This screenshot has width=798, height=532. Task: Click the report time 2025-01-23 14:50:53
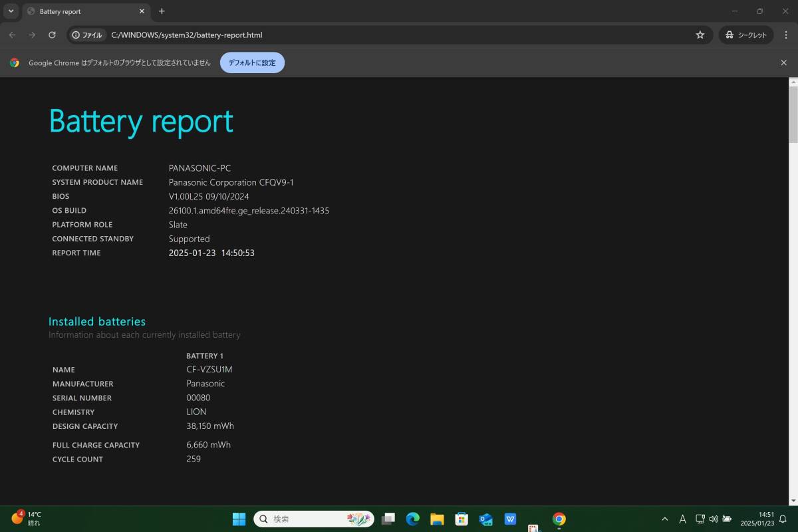click(x=211, y=253)
